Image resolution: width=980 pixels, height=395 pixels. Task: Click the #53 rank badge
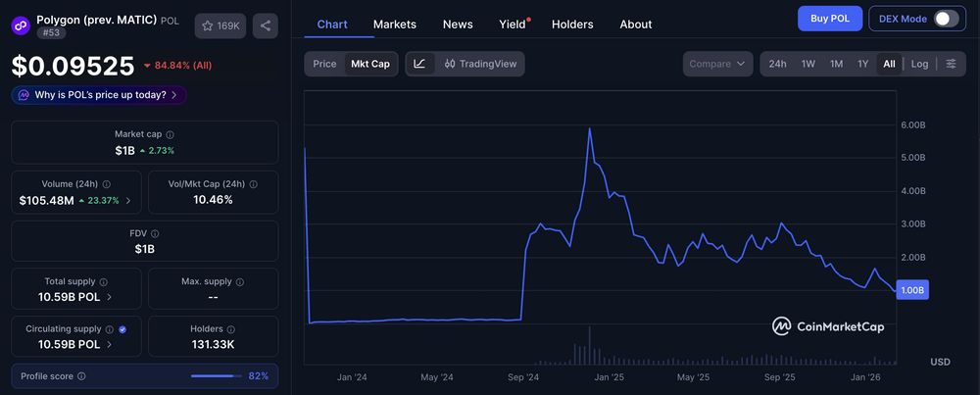pyautogui.click(x=51, y=32)
